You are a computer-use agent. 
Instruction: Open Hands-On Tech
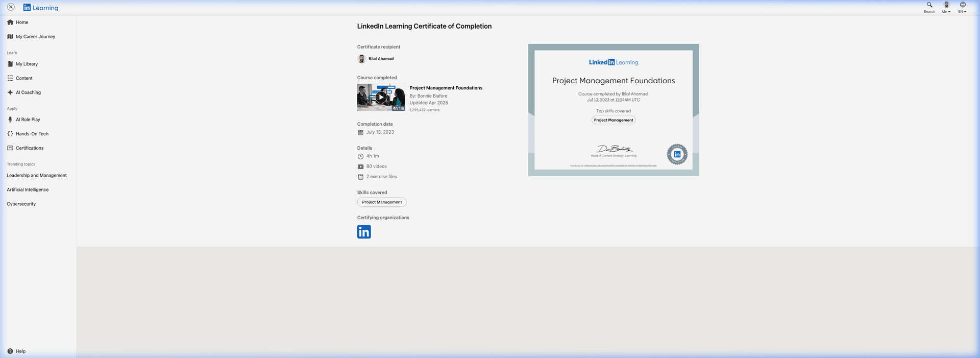coord(32,134)
